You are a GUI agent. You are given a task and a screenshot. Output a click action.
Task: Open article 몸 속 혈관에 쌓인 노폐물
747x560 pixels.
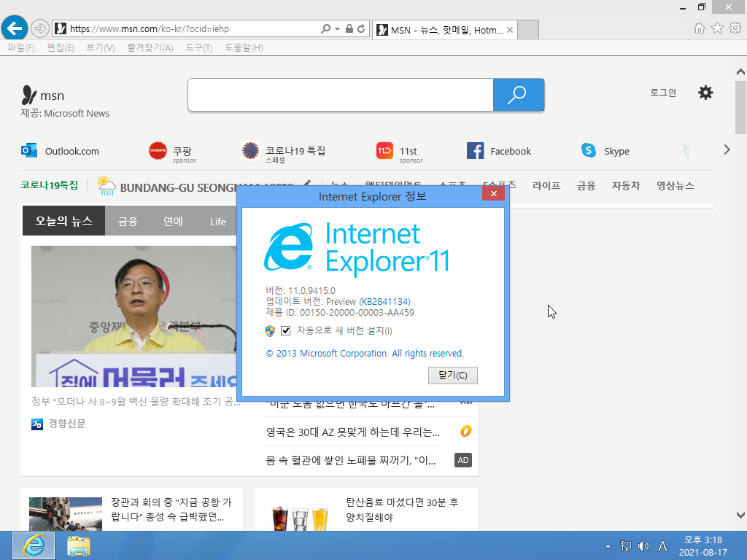(351, 461)
